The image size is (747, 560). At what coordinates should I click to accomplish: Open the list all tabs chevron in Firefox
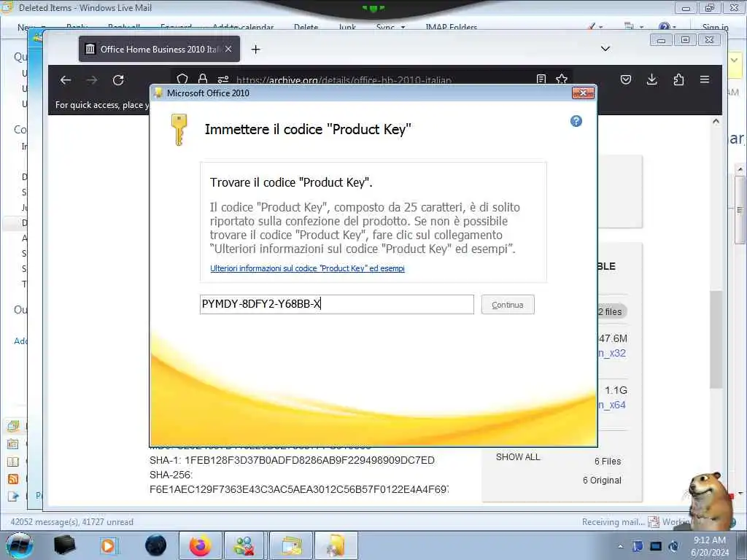pyautogui.click(x=605, y=49)
